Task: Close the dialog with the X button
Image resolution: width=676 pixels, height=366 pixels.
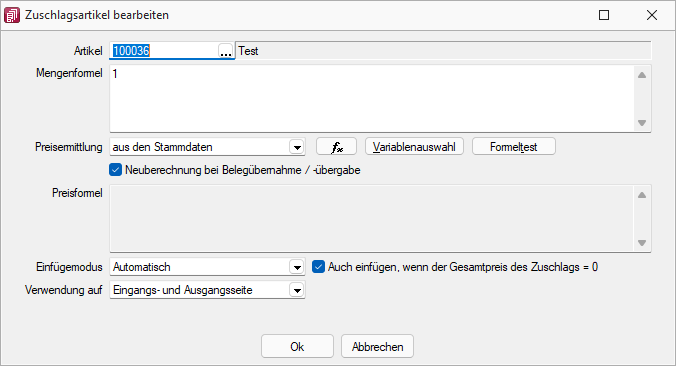Action: pos(652,15)
